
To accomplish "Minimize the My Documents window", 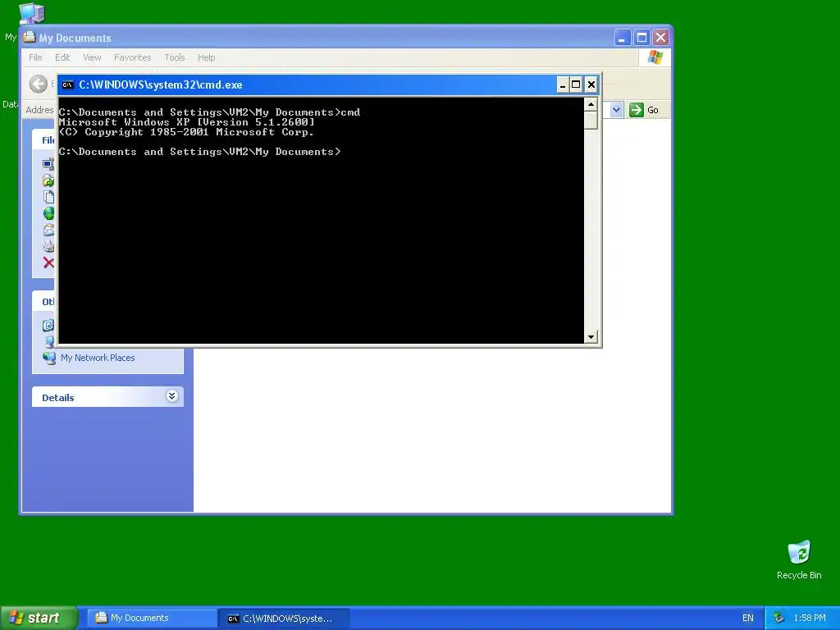I will pyautogui.click(x=622, y=38).
